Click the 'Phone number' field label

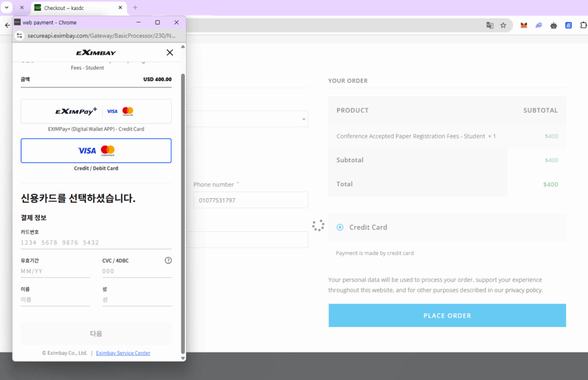point(214,185)
